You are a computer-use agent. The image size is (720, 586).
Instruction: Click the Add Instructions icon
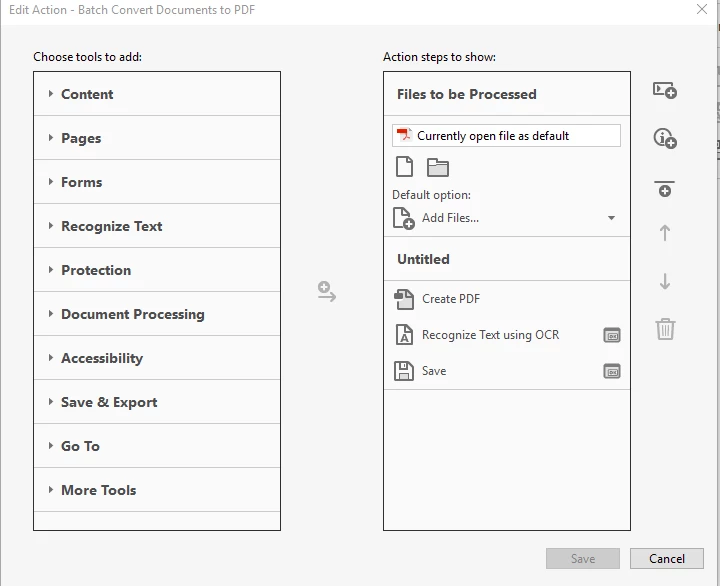(x=665, y=138)
